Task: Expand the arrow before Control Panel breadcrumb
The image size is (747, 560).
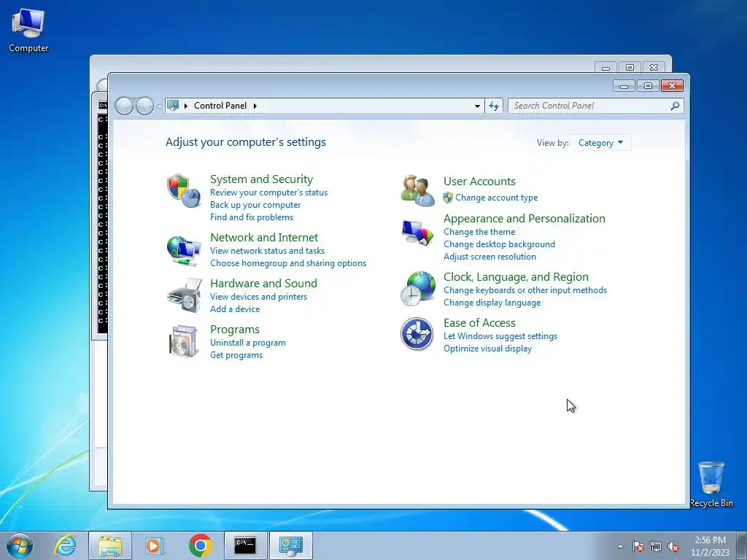Action: tap(186, 106)
